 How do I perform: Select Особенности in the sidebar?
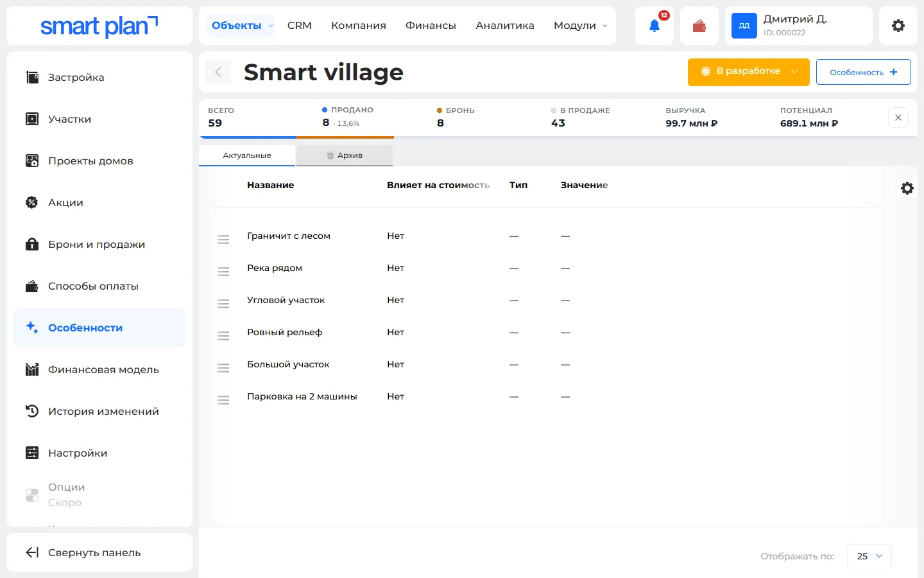click(x=99, y=328)
